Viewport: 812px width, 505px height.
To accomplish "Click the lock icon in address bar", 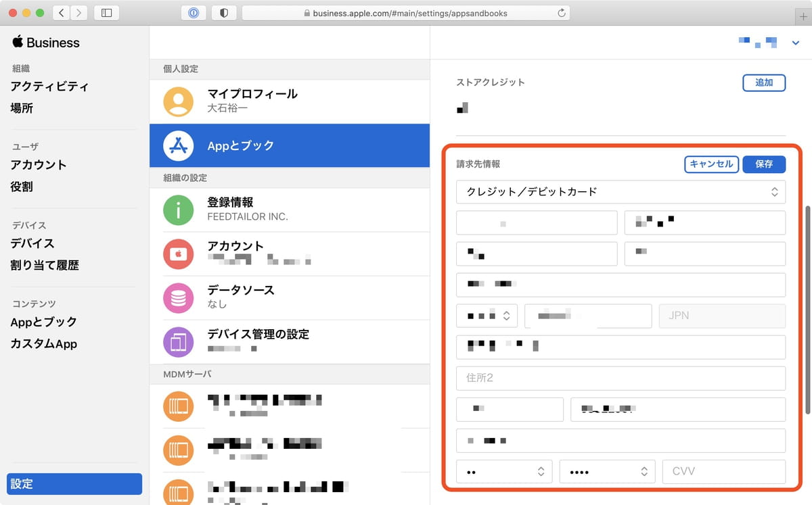I will 307,13.
